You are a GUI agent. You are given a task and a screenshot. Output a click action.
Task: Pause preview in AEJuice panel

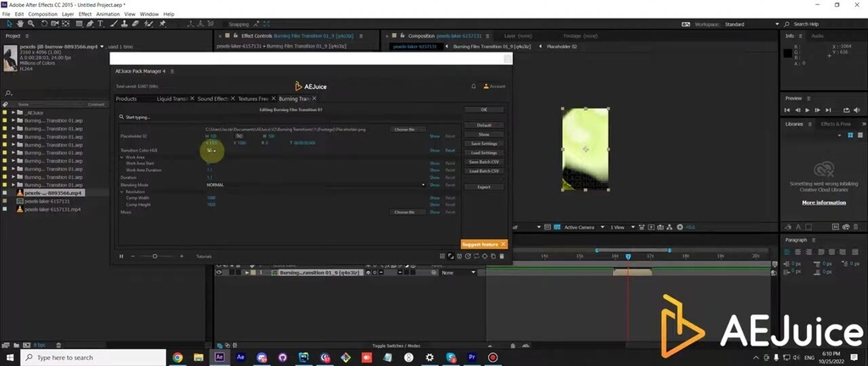(121, 256)
